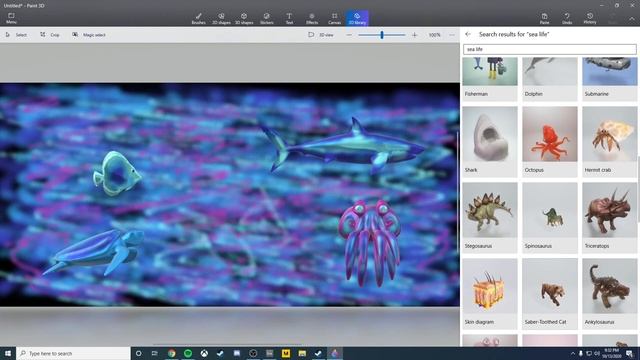640x360 pixels.
Task: Open the Canvas settings
Action: pos(334,18)
